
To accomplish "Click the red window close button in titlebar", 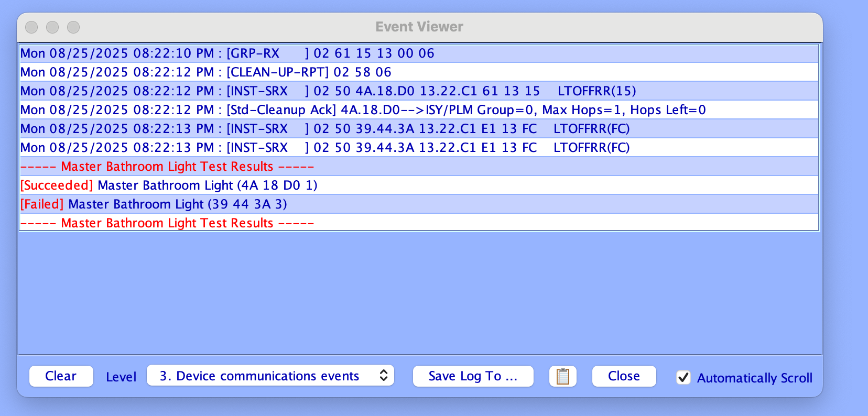I will [x=31, y=27].
